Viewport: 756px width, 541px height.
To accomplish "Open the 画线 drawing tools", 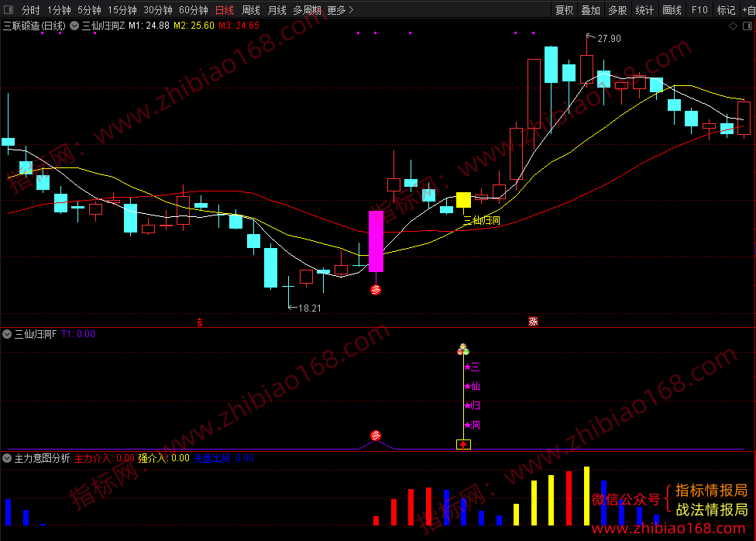I will pos(672,10).
